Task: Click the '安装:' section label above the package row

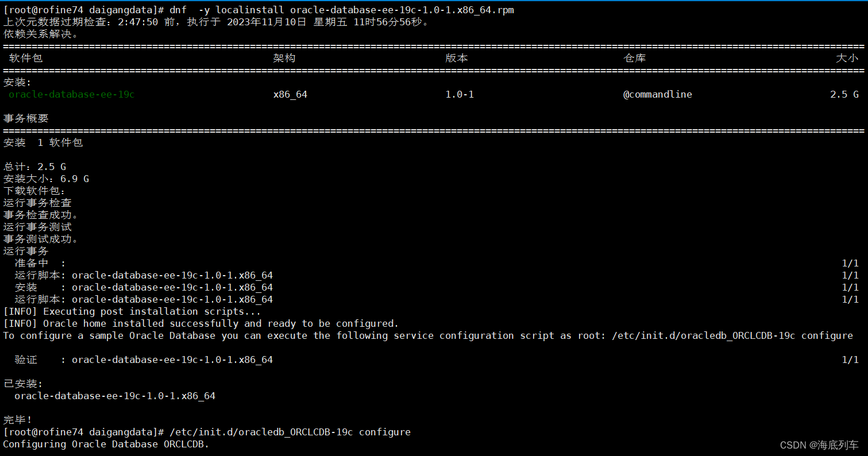Action: coord(17,82)
